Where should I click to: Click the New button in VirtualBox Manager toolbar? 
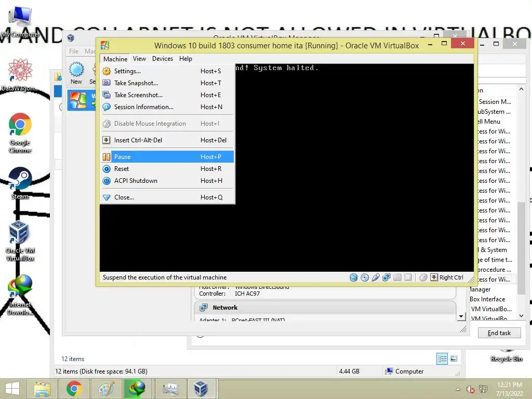coord(76,73)
